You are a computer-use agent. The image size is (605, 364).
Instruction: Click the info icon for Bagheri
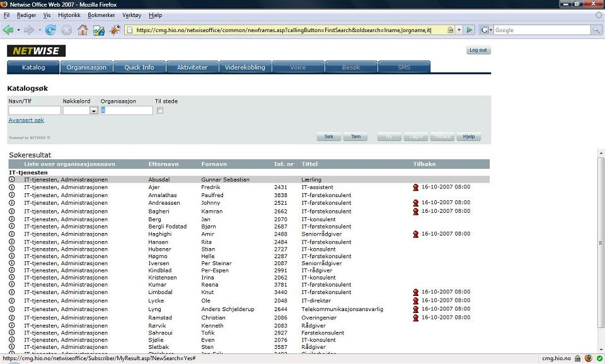point(11,212)
